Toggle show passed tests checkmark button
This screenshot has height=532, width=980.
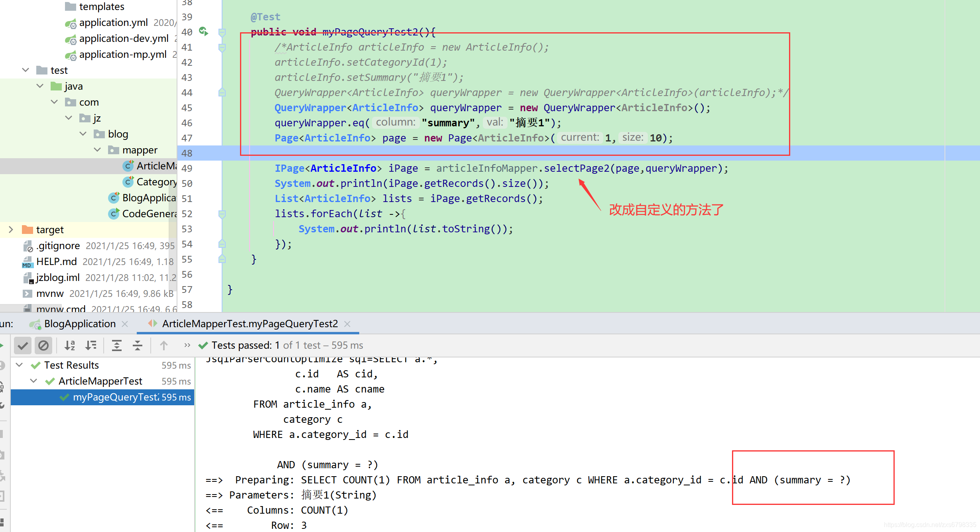(x=23, y=346)
